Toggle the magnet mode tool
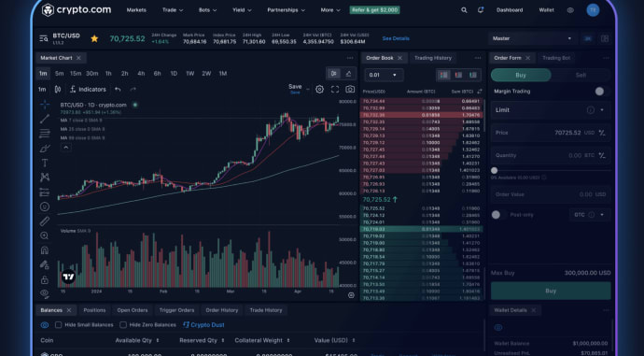Image resolution: width=644 pixels, height=356 pixels. 45,249
